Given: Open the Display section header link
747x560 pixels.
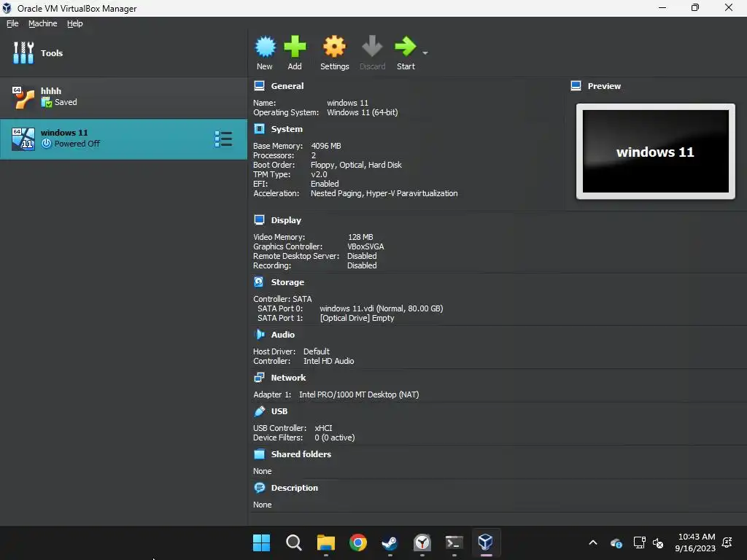Looking at the screenshot, I should point(286,220).
